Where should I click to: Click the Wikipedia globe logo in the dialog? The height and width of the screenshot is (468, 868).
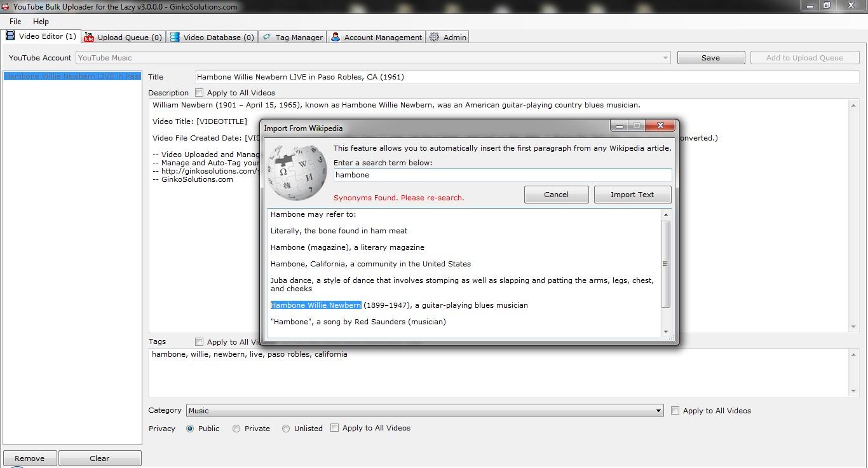pyautogui.click(x=297, y=173)
